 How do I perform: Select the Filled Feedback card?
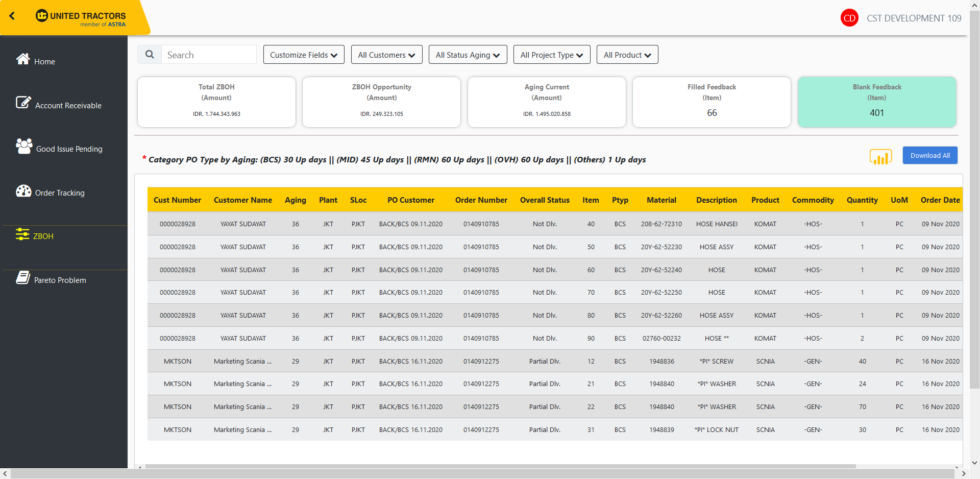coord(712,102)
